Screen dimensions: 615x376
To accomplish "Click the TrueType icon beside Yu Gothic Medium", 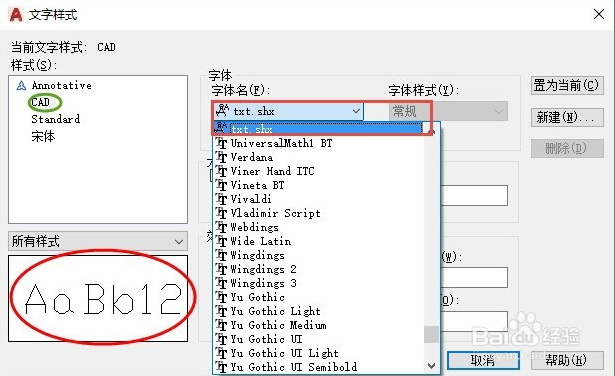I will 222,325.
